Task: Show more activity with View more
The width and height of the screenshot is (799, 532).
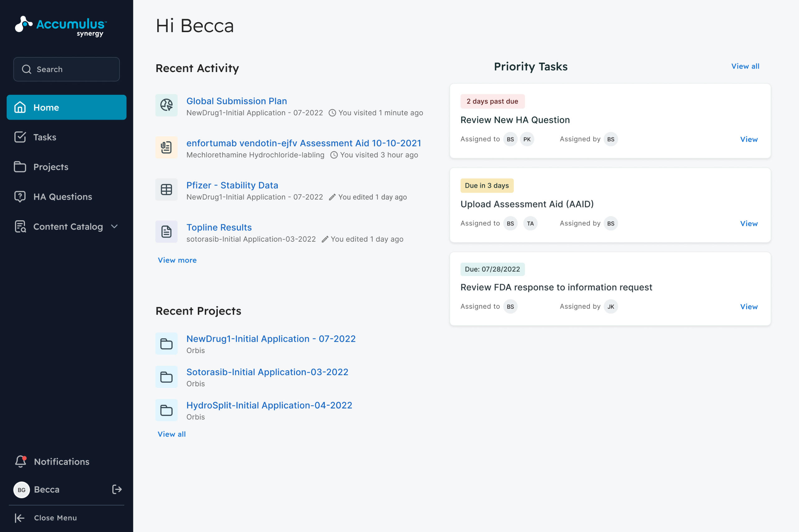Action: 177,260
